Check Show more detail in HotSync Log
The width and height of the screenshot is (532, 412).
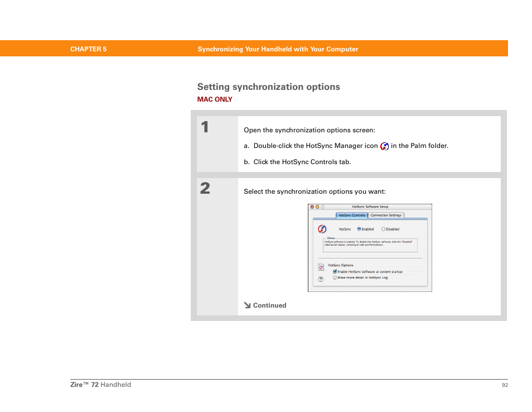[335, 277]
